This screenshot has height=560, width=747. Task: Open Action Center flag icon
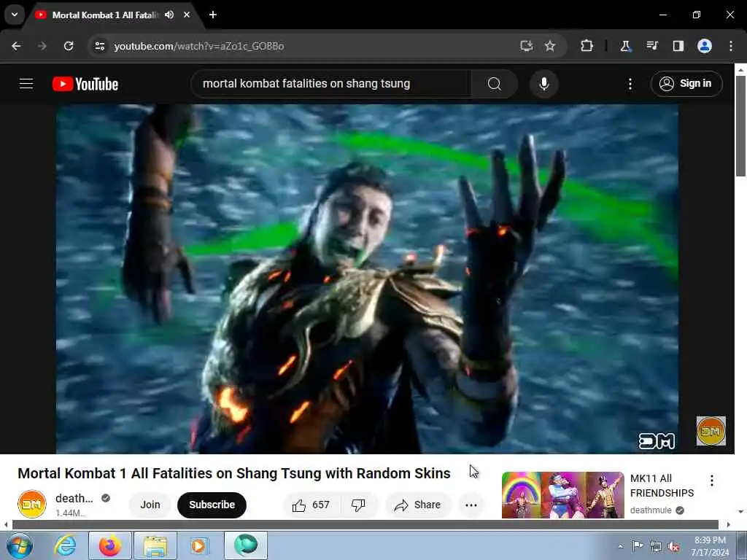(x=638, y=545)
